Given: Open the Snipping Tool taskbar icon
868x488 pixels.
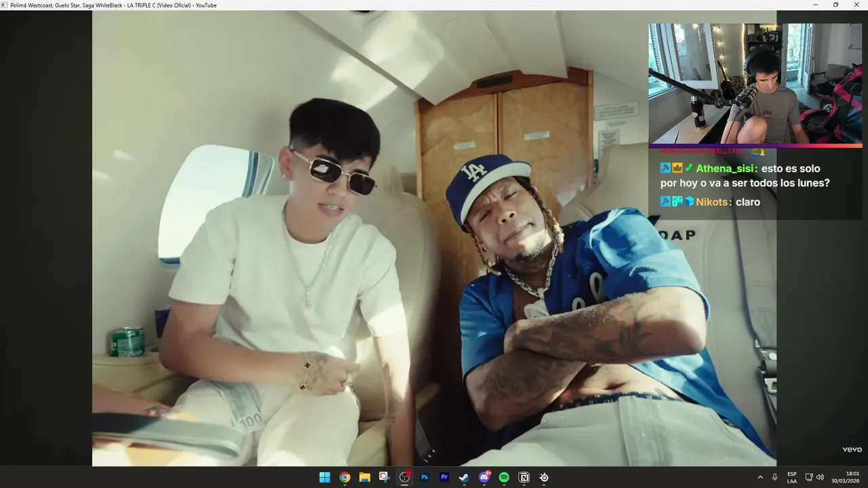Looking at the screenshot, I should [384, 477].
